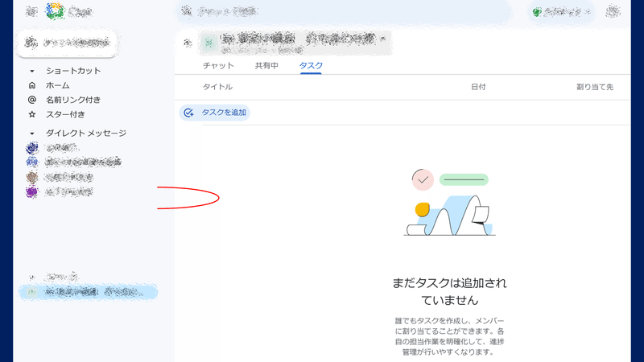This screenshot has height=362, width=644.
Task: Click the @ icon beside 名前リンク付き
Action: 32,100
